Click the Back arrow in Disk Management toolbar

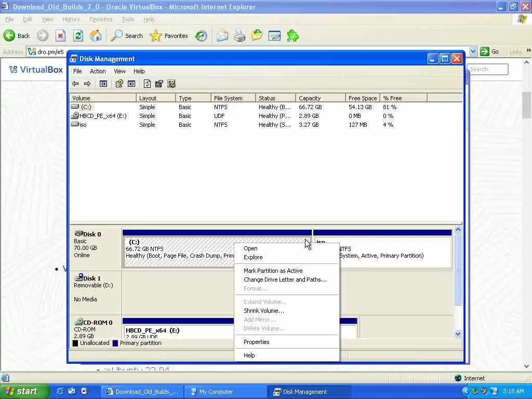75,84
